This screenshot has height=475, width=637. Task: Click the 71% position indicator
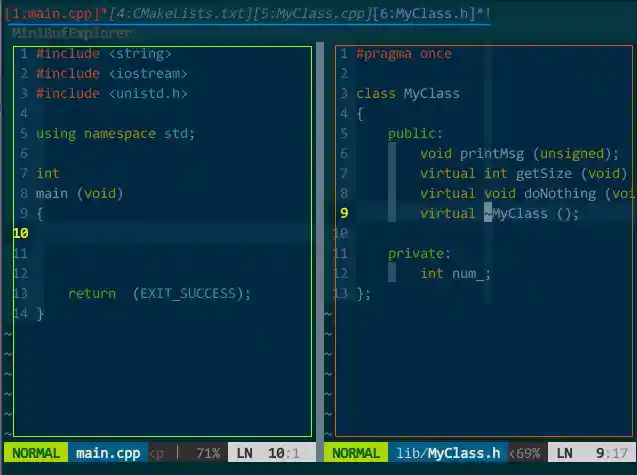click(x=208, y=453)
